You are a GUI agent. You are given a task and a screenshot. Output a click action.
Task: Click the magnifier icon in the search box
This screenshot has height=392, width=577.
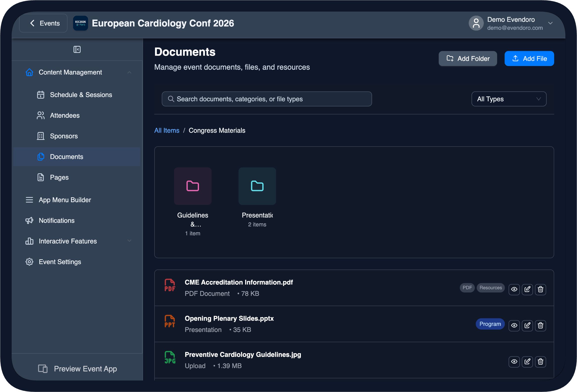171,99
